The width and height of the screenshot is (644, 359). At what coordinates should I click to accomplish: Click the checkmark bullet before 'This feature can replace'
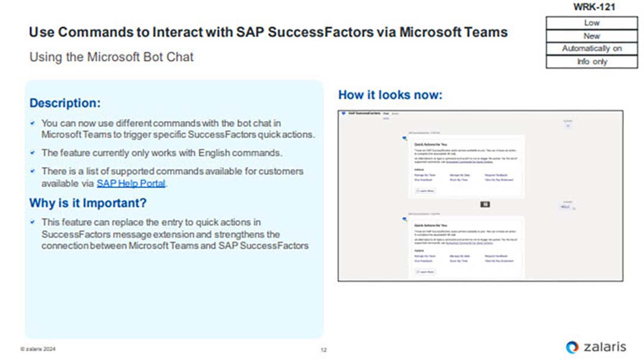[x=32, y=222]
